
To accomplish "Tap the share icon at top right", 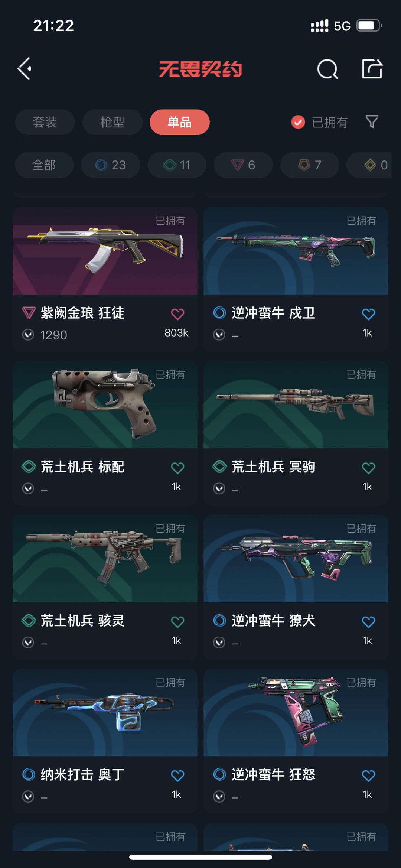I will (372, 69).
